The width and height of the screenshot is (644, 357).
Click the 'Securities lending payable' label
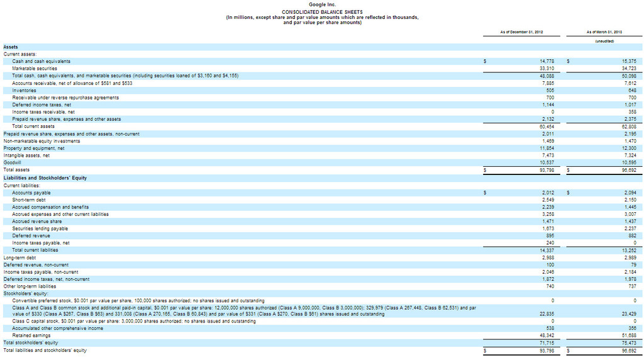click(40, 229)
